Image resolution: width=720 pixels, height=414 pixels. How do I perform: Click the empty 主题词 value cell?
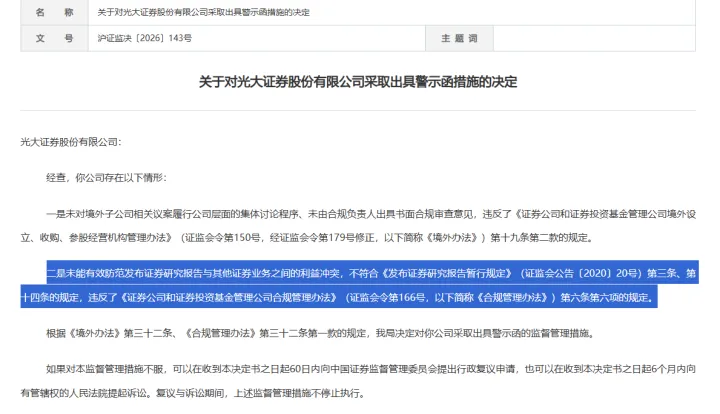click(594, 39)
